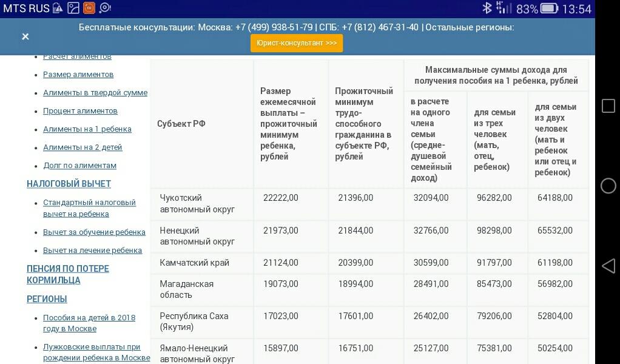Tap the orange notification app icon
This screenshot has height=364, width=620.
click(89, 8)
